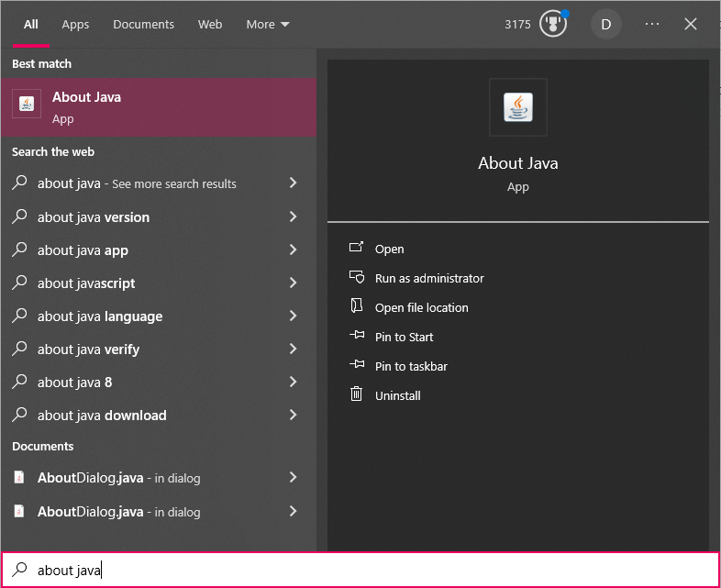Switch to the Apps tab
The height and width of the screenshot is (588, 721).
75,25
